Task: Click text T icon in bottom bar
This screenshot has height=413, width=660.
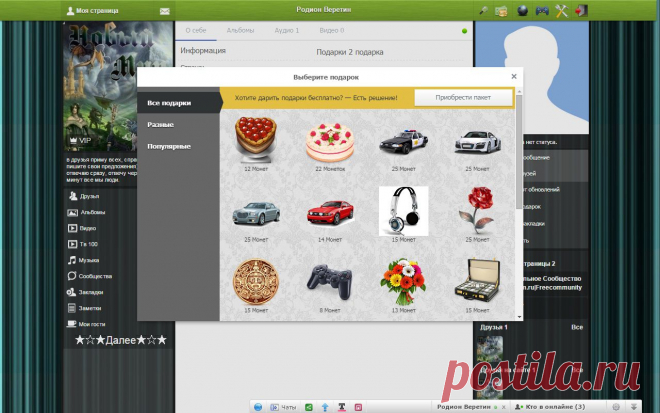Action: (x=342, y=407)
